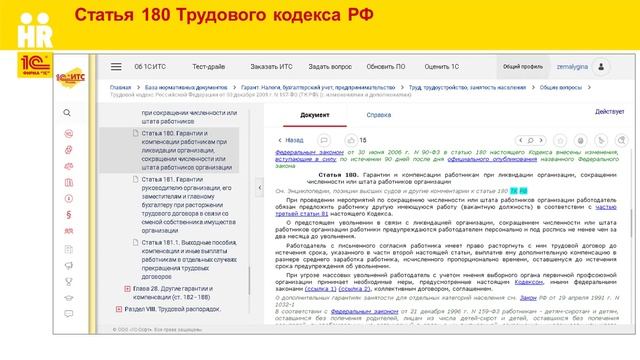Open Тест-драйв menu item
640x360 pixels.
pyautogui.click(x=209, y=67)
